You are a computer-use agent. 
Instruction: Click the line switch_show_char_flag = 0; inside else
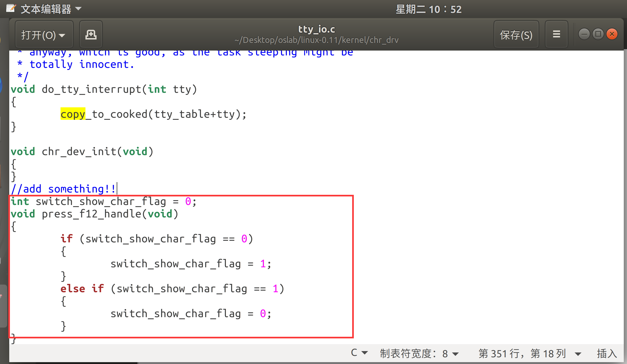[191, 313]
